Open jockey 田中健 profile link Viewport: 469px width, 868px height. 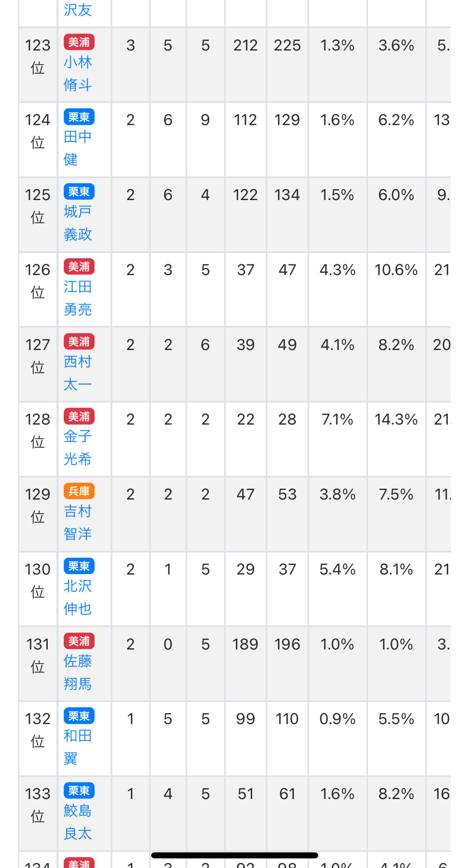78,148
